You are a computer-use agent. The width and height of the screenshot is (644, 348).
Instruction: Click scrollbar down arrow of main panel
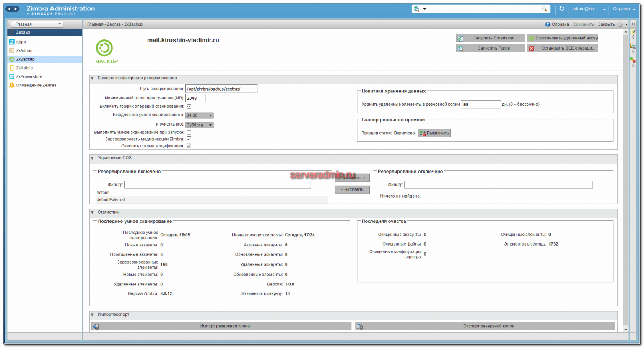(x=626, y=330)
